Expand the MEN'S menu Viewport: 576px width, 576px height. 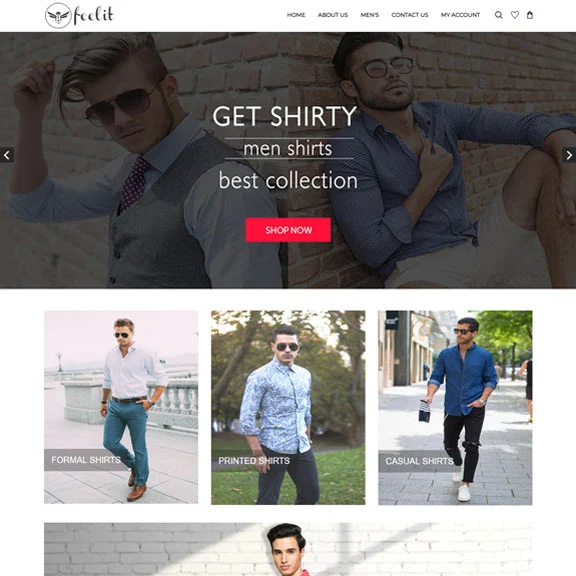(370, 15)
